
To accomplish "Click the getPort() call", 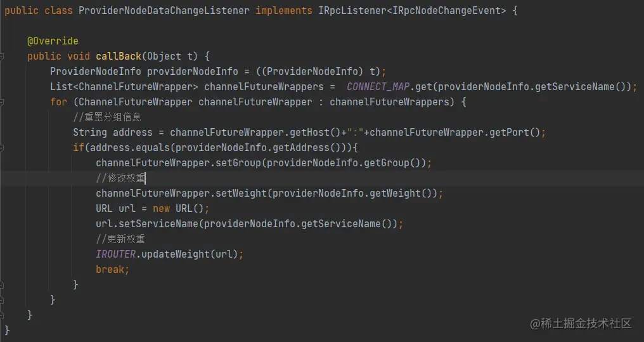I will 515,132.
